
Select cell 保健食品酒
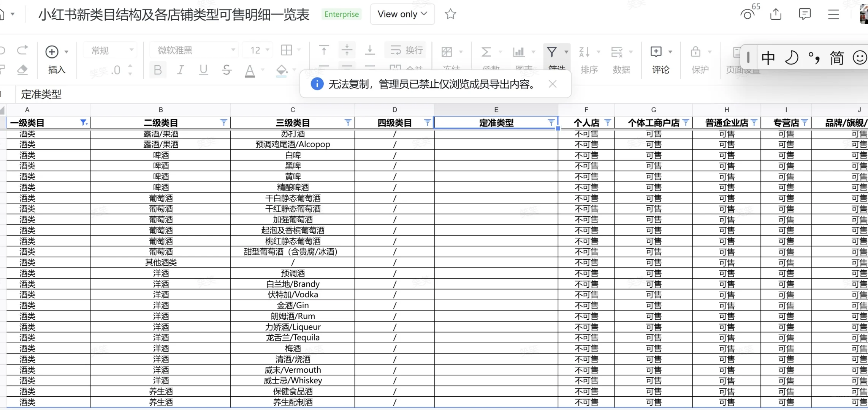tap(293, 391)
